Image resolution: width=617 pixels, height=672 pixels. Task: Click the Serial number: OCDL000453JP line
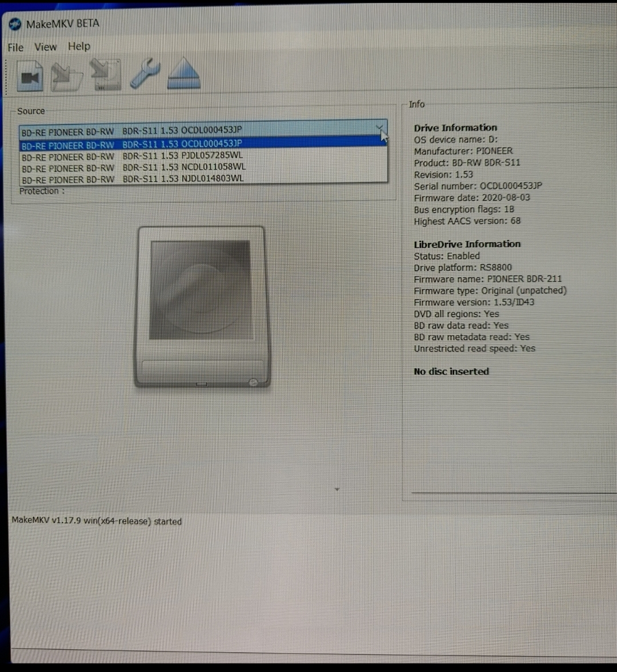(x=478, y=186)
